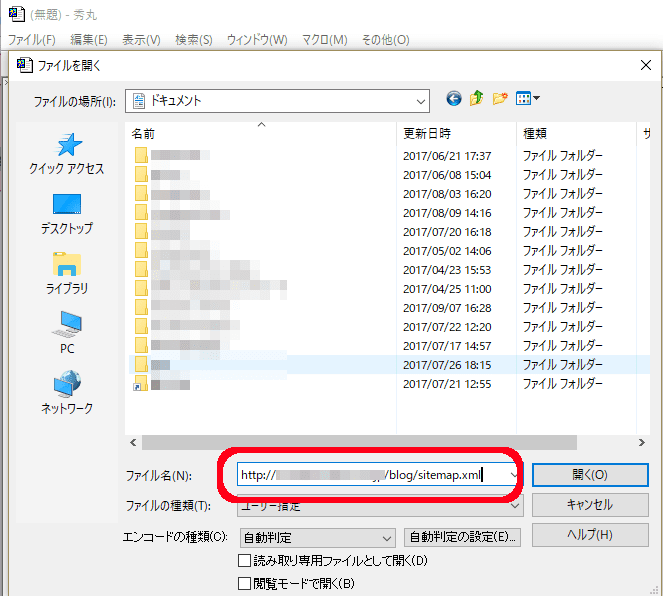
Task: Click the scroll left arrow of file list
Action: (133, 443)
